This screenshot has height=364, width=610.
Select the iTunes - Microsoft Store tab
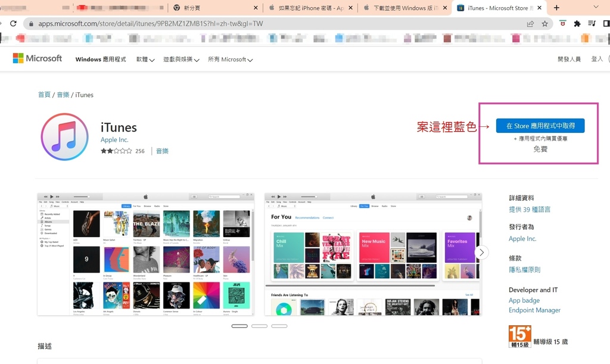coord(499,8)
